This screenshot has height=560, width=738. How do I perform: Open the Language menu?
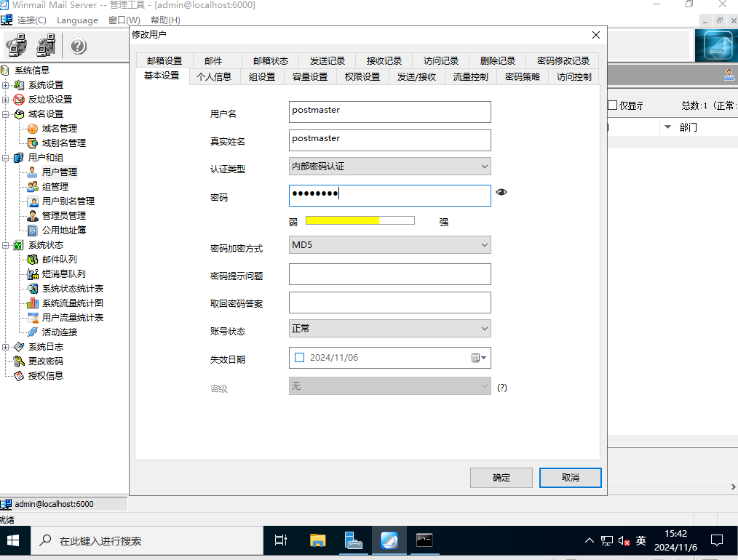click(x=77, y=20)
